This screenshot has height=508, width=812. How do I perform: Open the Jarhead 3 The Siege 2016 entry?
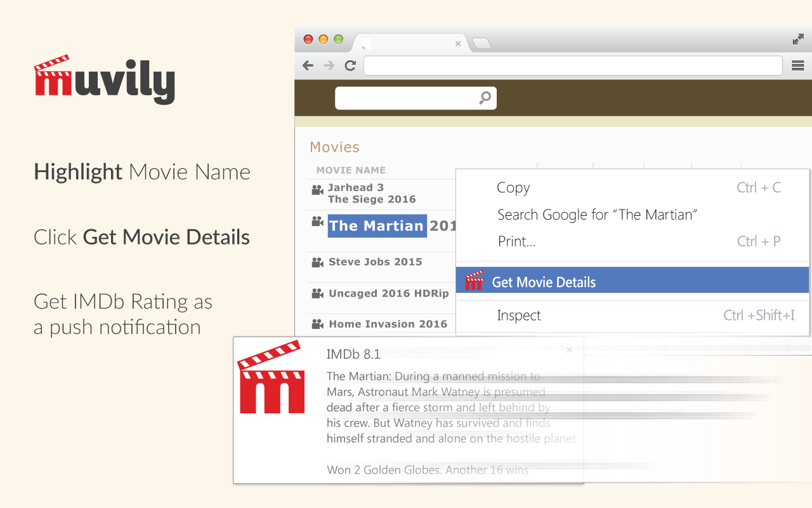(372, 193)
